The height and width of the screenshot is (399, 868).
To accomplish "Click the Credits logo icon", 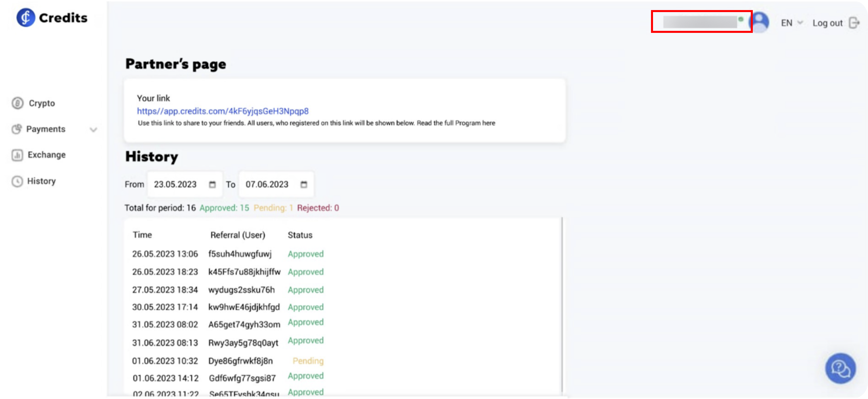I will click(x=25, y=17).
